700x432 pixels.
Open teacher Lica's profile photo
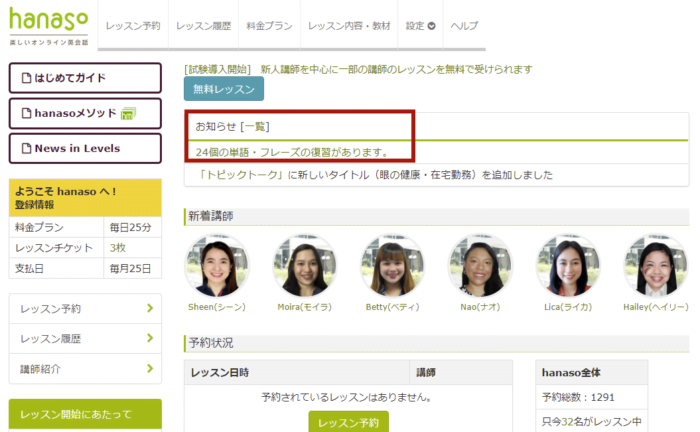(568, 266)
